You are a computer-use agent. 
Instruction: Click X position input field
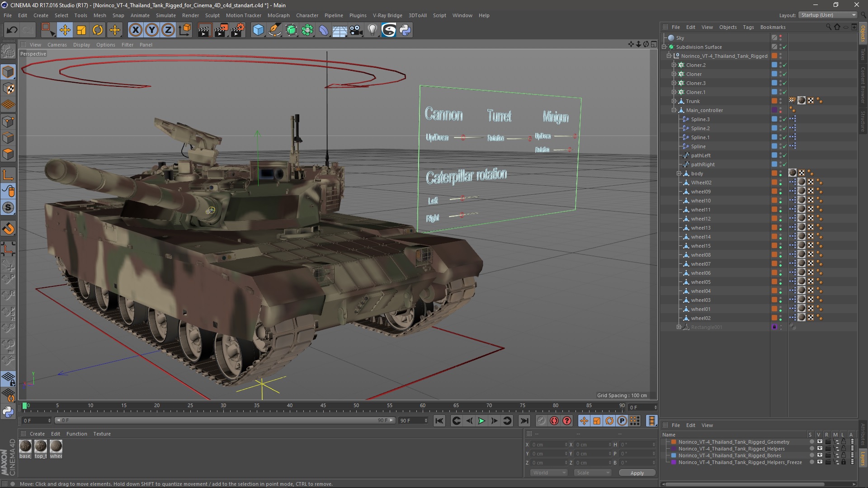coord(549,445)
